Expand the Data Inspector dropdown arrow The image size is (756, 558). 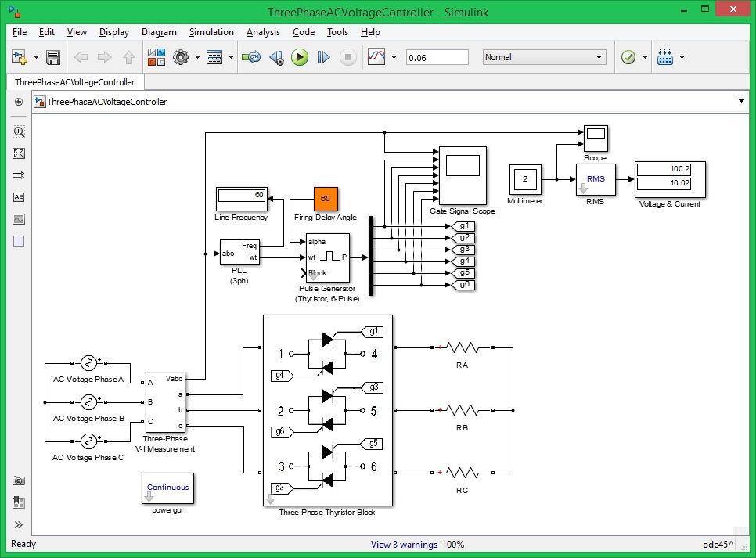tap(394, 57)
